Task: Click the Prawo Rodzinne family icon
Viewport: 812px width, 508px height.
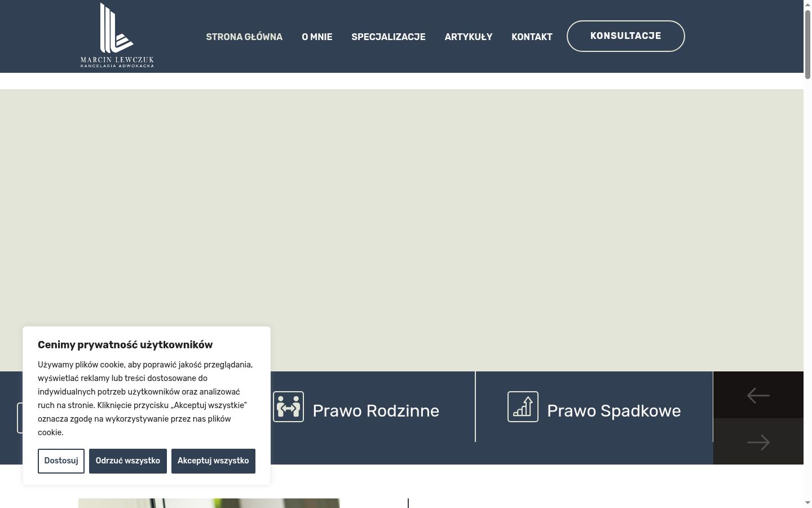Action: click(x=289, y=406)
